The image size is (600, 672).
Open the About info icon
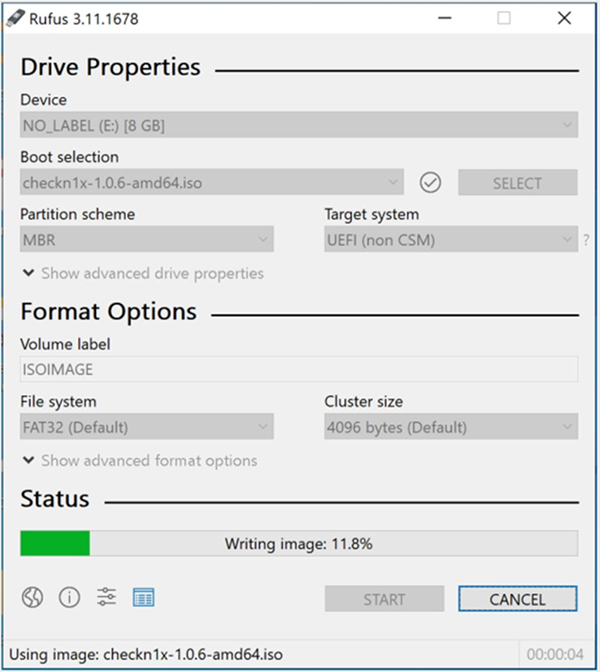pyautogui.click(x=69, y=598)
